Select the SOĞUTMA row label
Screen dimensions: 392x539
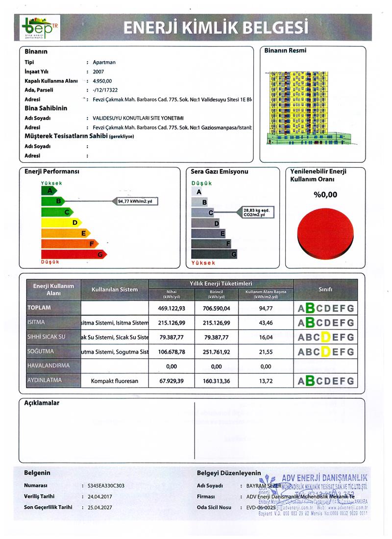point(53,351)
